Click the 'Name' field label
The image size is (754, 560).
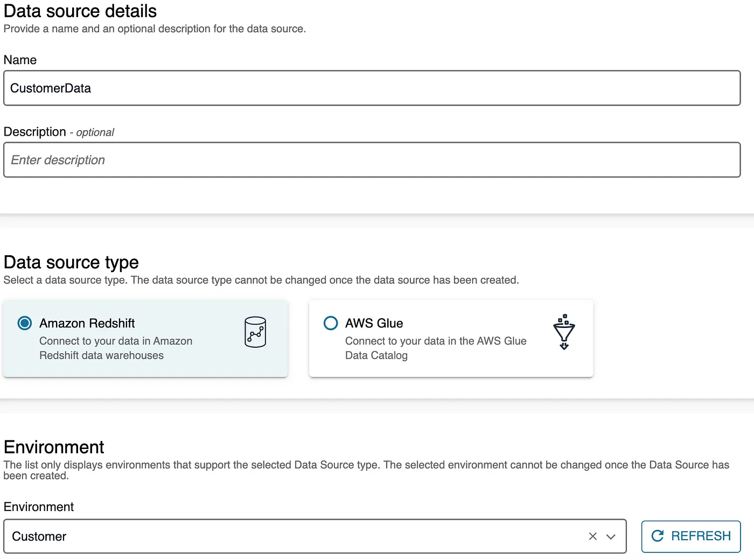[20, 60]
